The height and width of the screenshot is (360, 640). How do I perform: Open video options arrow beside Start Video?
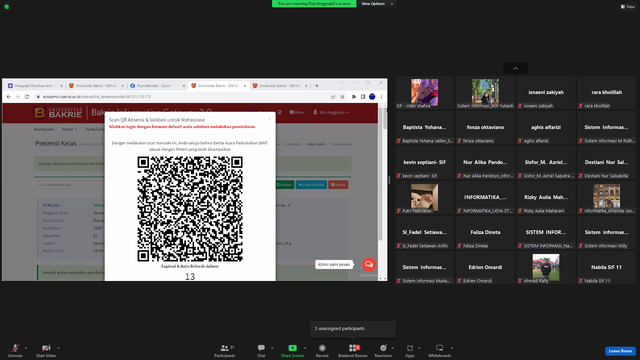coord(59,348)
